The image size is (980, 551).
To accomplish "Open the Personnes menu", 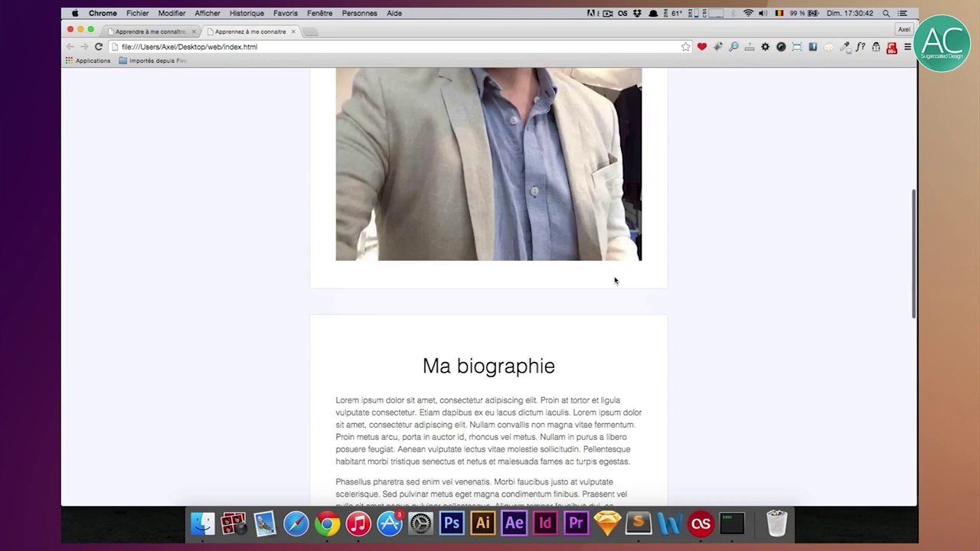I will 360,13.
